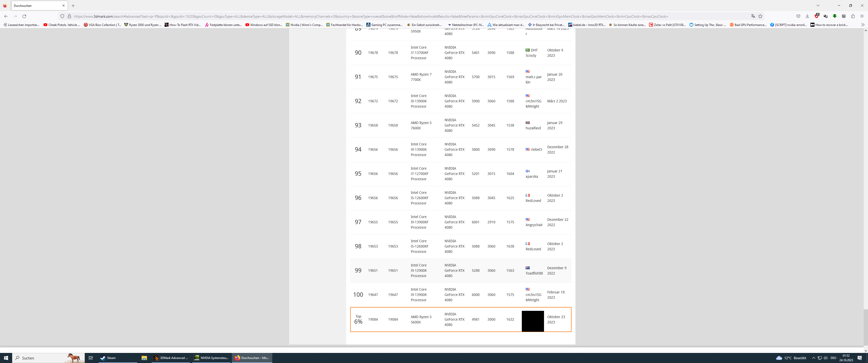
Task: Open NVIDIA Systemsteuerung from the taskbar
Action: coord(212,358)
